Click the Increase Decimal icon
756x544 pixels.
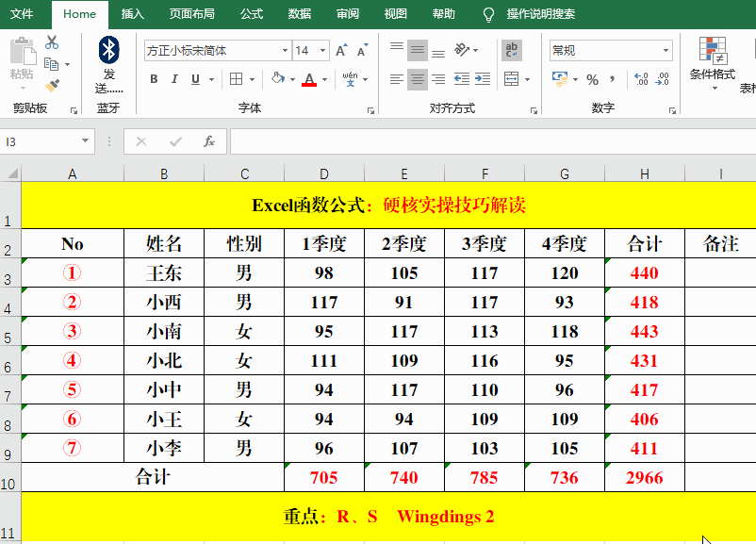pyautogui.click(x=640, y=78)
